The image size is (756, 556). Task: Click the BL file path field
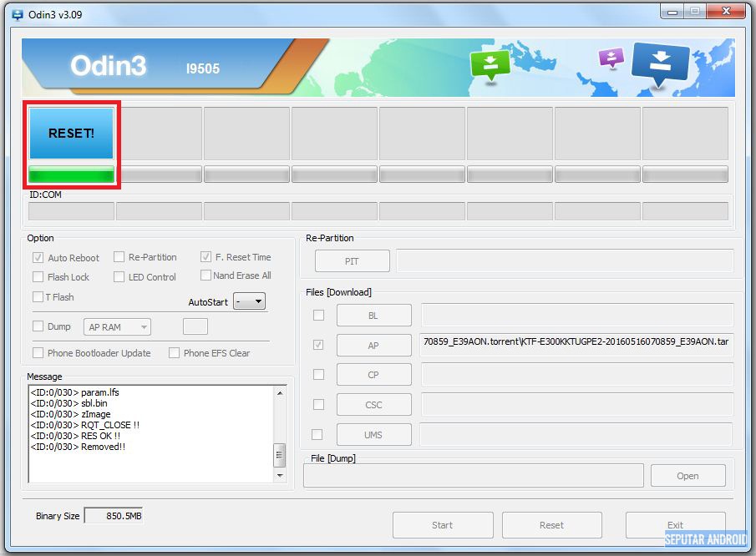(577, 315)
